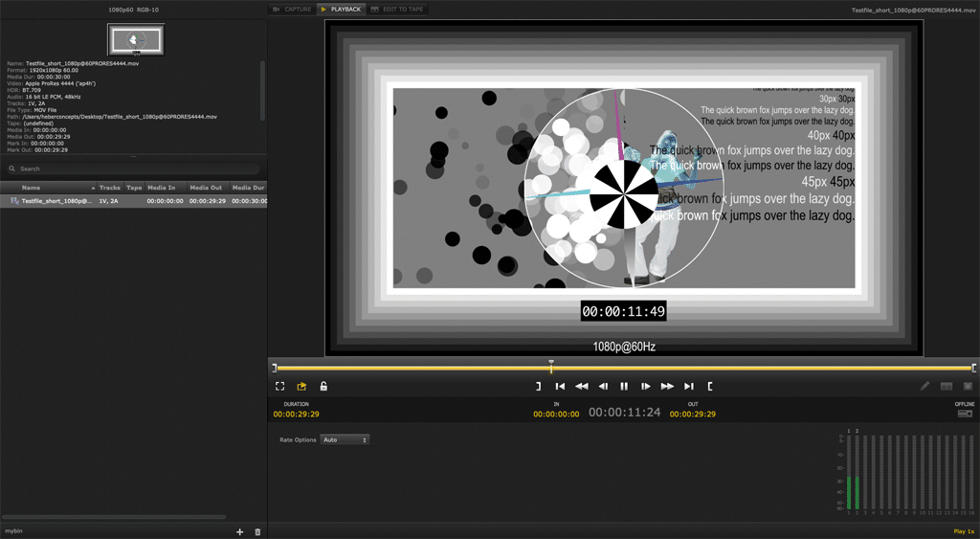
Task: Switch to the Edit to Tape tab
Action: coord(397,9)
